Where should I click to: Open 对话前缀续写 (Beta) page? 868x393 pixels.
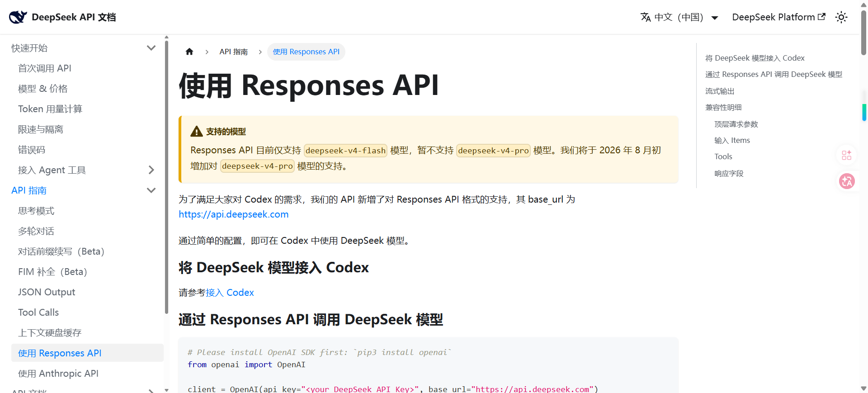tap(61, 251)
